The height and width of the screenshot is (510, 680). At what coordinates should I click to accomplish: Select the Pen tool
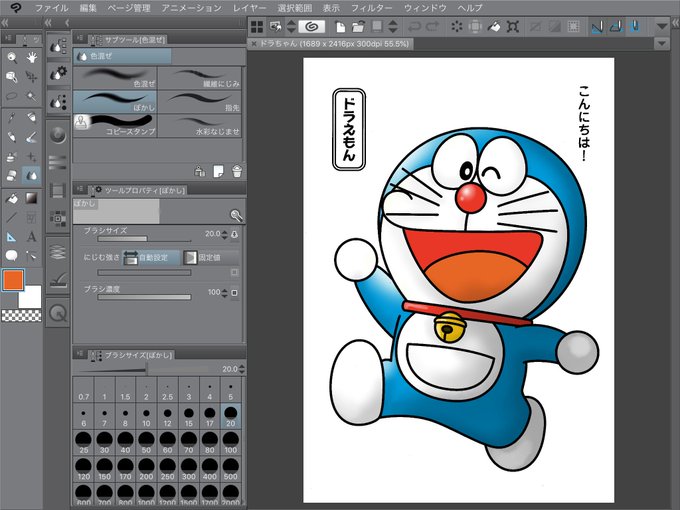point(32,118)
